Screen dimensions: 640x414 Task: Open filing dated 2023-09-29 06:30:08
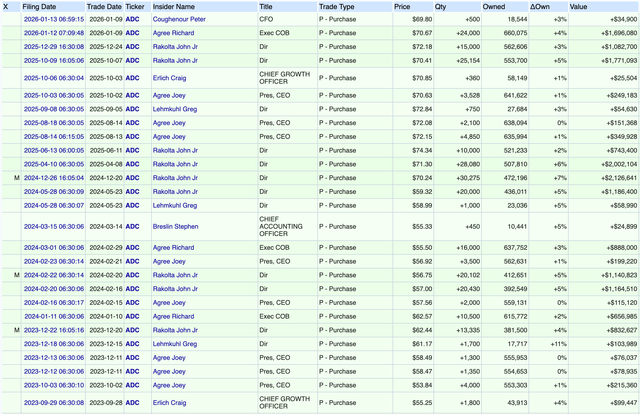[x=54, y=403]
